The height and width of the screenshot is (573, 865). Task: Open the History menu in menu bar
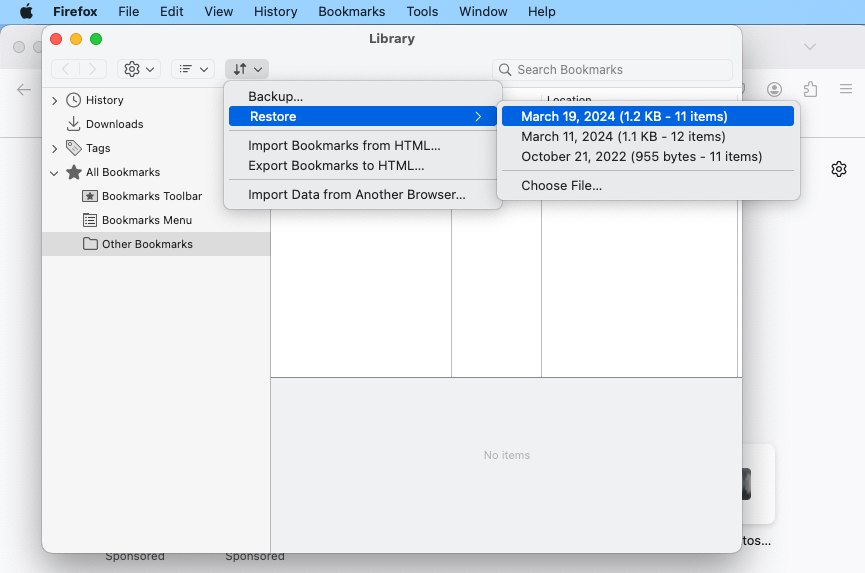click(275, 12)
